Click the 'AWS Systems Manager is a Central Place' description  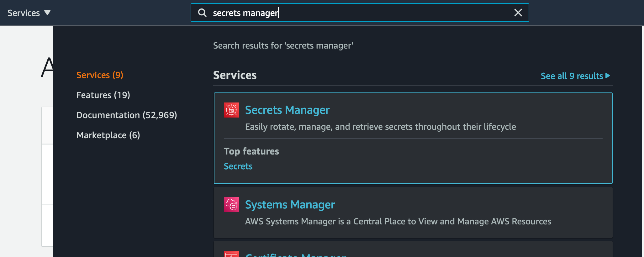398,222
